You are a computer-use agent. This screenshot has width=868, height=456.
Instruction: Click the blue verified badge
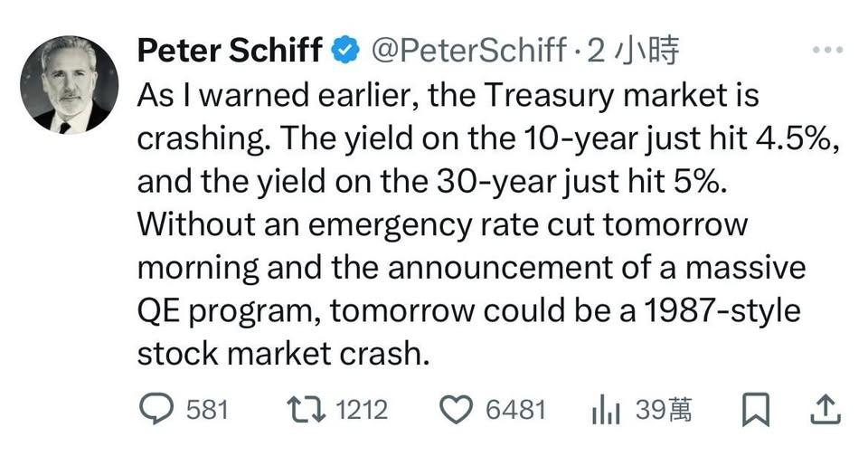pos(345,52)
